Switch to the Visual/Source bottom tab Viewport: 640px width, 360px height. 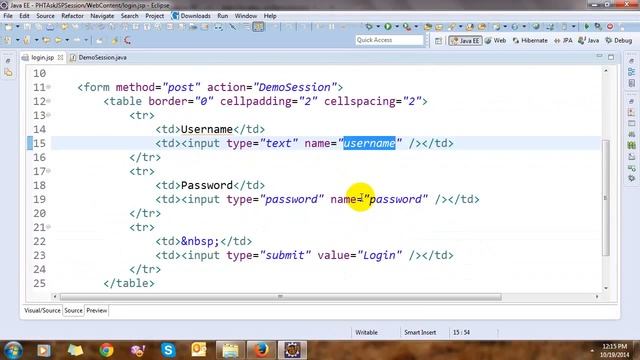[x=42, y=311]
